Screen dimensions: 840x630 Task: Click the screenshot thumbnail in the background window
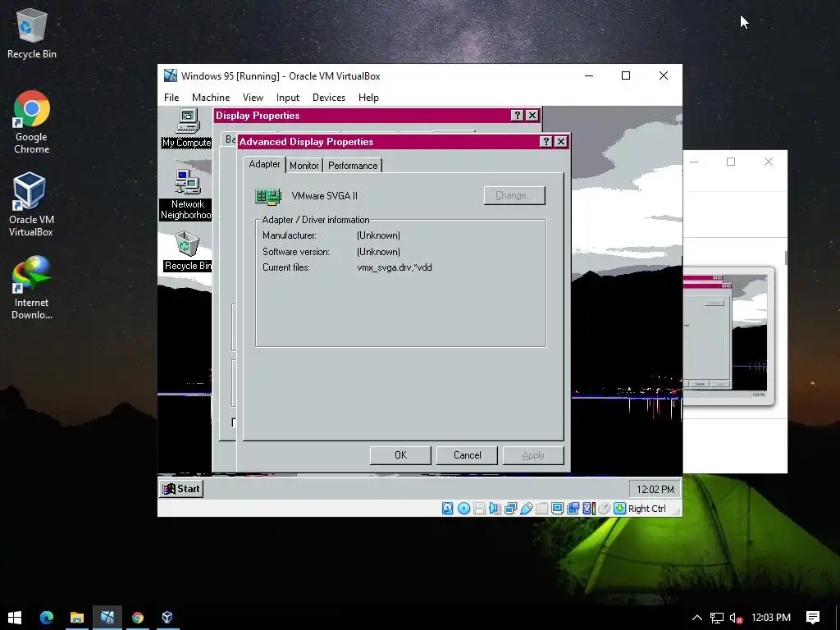click(728, 336)
